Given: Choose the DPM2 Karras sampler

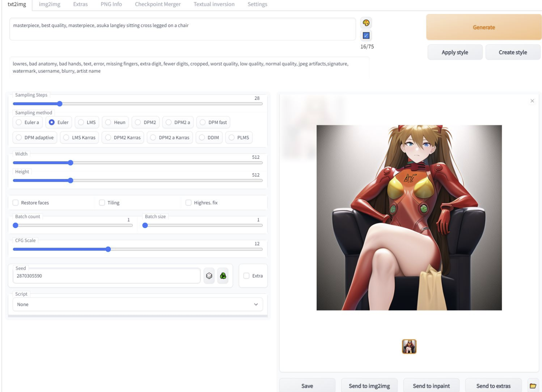Looking at the screenshot, I should (123, 138).
